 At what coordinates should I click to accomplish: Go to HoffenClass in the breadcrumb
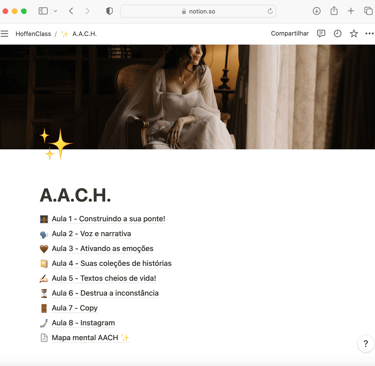pyautogui.click(x=33, y=34)
